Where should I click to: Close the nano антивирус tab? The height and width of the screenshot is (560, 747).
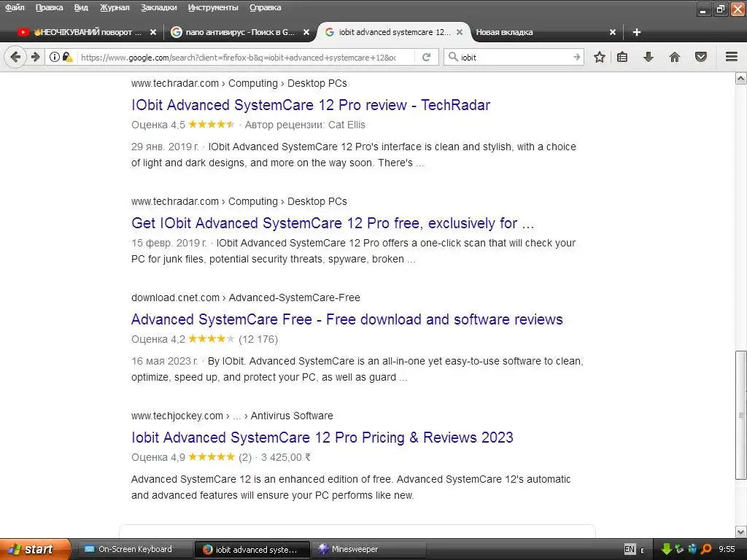306,32
